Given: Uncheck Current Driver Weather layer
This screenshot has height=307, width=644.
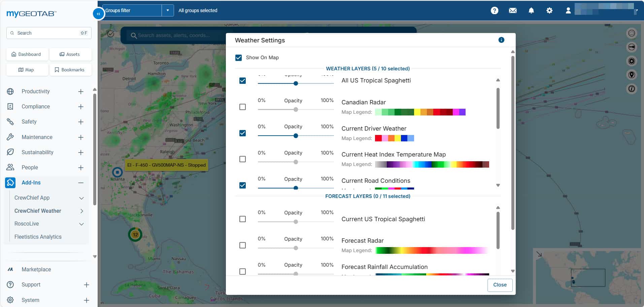Looking at the screenshot, I should (x=242, y=133).
